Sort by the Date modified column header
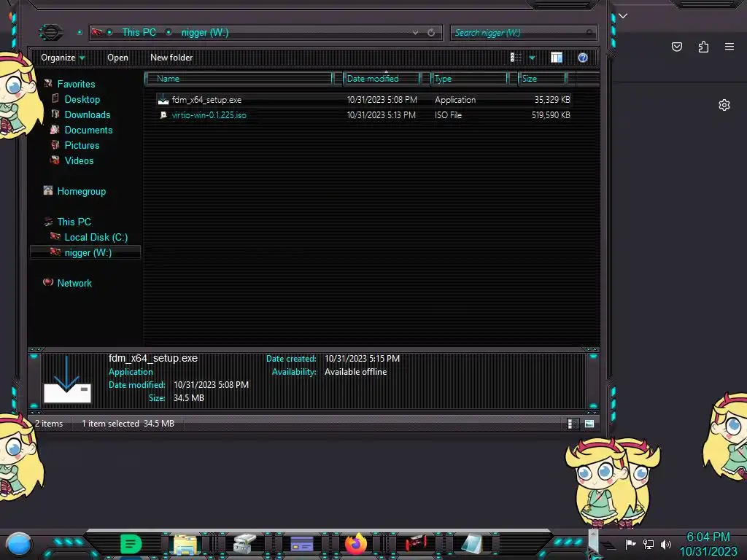 pyautogui.click(x=382, y=79)
